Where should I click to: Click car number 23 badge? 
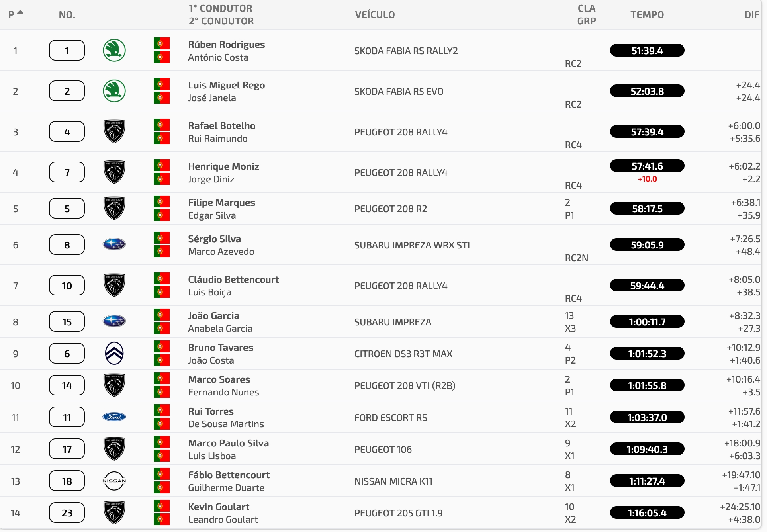[x=67, y=513]
